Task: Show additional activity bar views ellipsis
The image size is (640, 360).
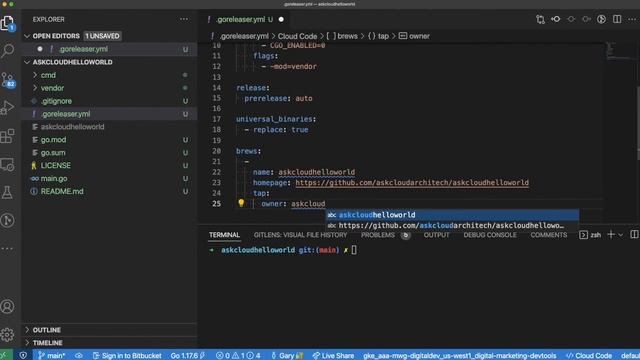Action: tap(7, 248)
